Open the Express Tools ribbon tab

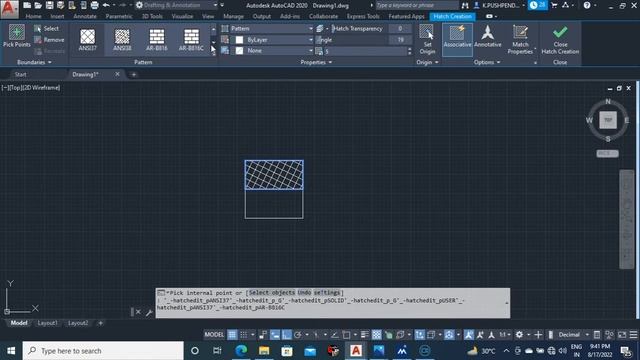coord(363,16)
